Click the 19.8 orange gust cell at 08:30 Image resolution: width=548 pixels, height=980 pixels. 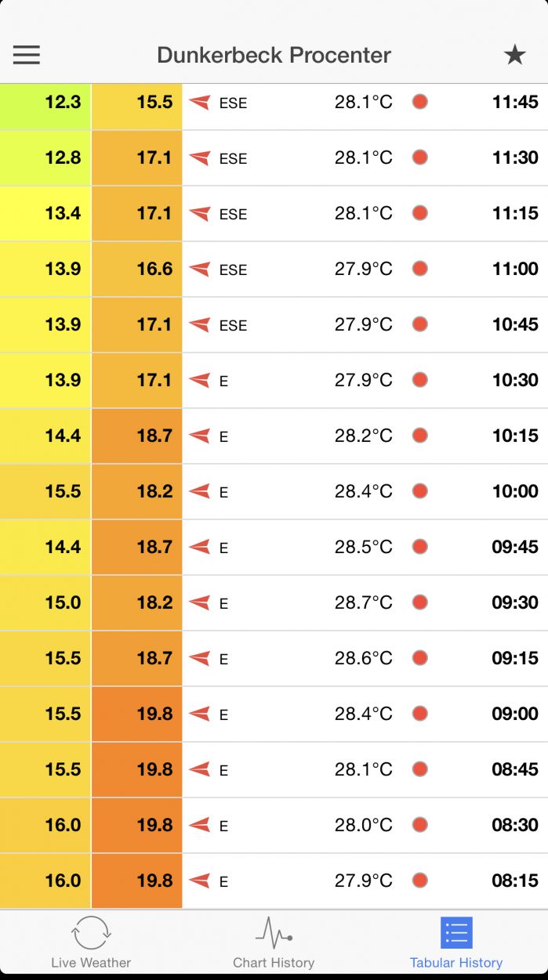point(137,825)
